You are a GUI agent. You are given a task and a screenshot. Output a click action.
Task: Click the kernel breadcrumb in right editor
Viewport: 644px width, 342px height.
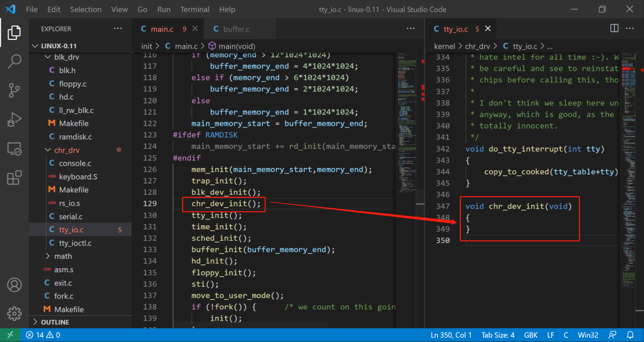point(444,46)
